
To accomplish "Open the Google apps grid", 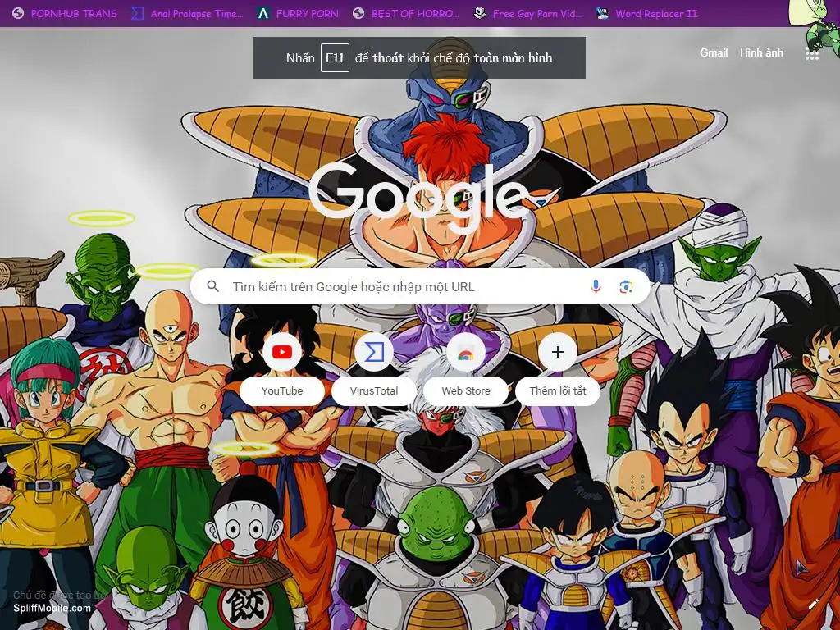I will pyautogui.click(x=811, y=53).
